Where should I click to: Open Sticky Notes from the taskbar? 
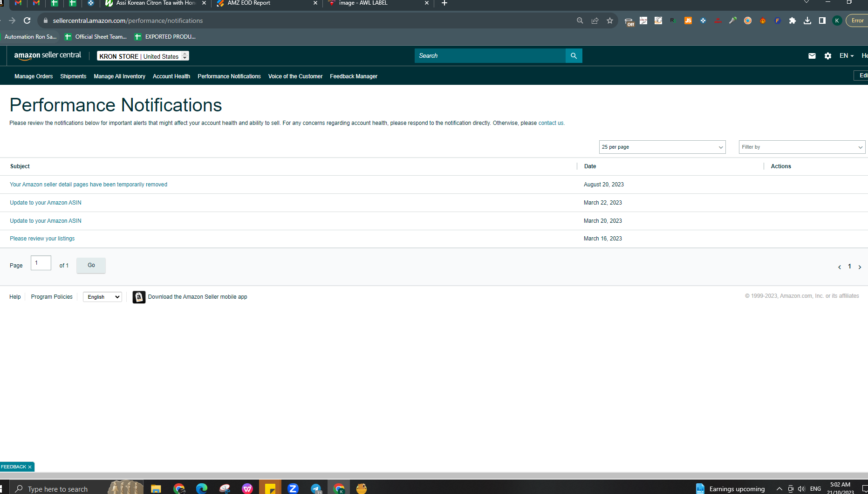click(x=270, y=488)
